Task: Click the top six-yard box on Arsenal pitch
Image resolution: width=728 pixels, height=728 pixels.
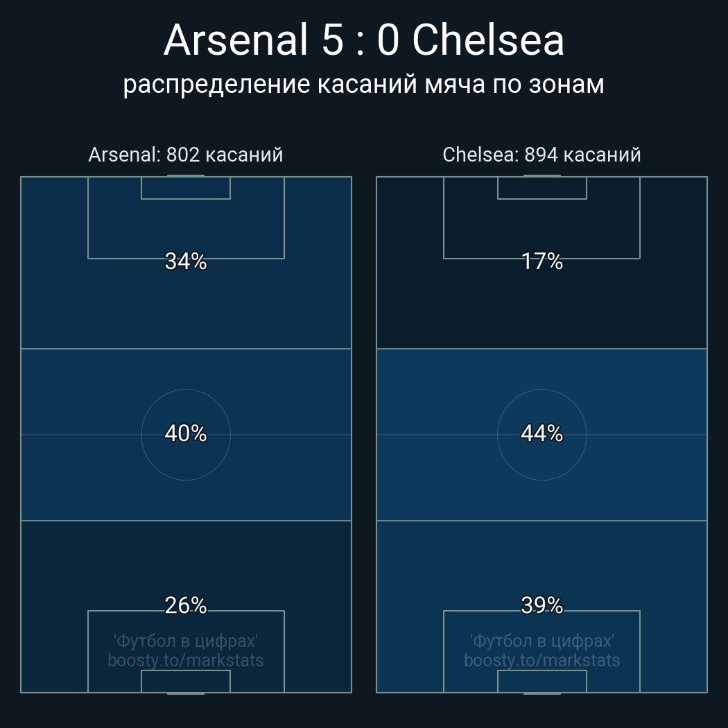Action: (x=186, y=188)
